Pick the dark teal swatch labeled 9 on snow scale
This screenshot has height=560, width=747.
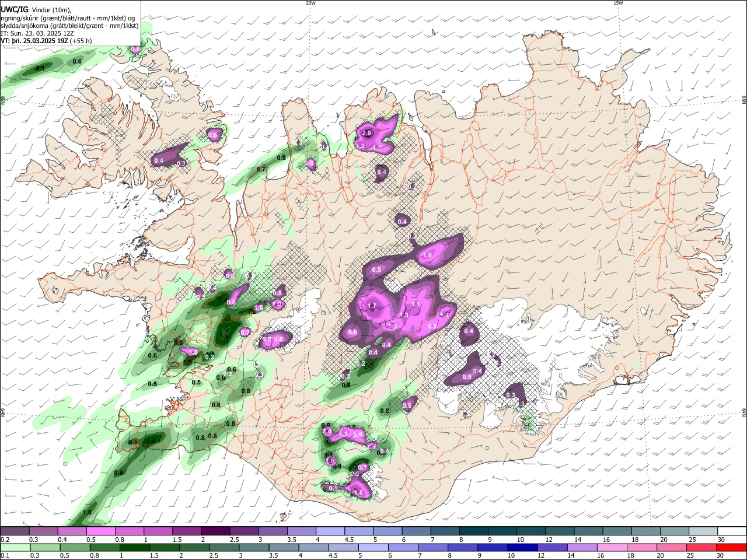(x=502, y=531)
